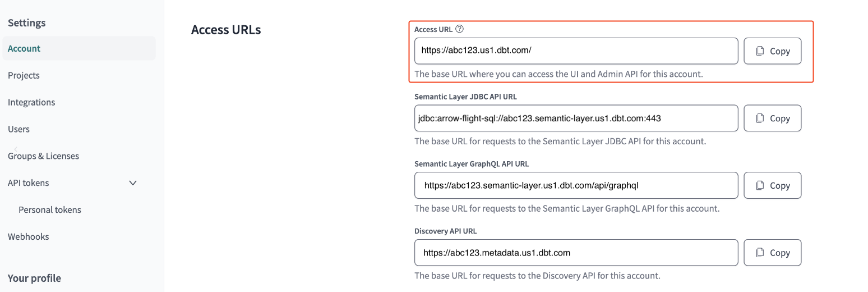Click the Semantic Layer GraphQL API URL field
This screenshot has width=868, height=292.
(576, 186)
